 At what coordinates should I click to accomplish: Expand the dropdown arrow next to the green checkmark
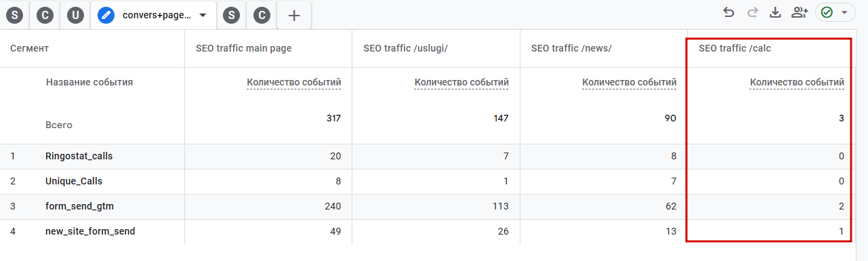844,12
